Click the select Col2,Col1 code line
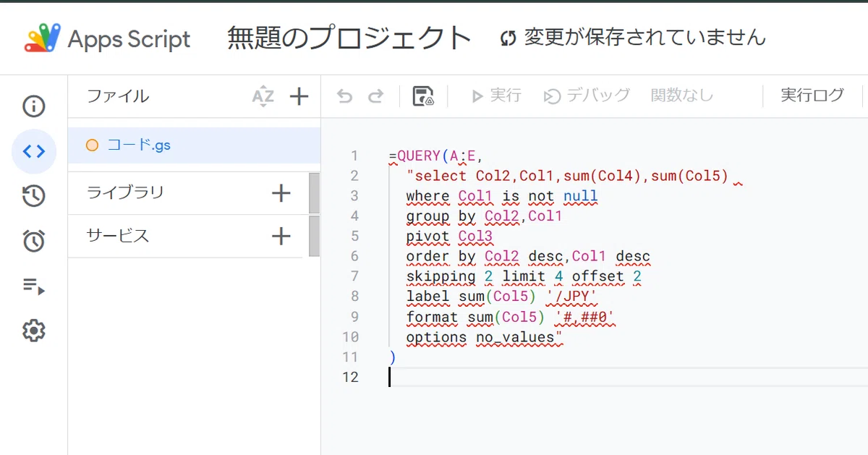868x455 pixels. tap(567, 176)
